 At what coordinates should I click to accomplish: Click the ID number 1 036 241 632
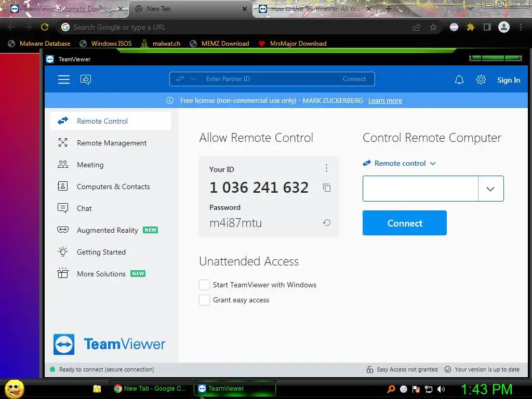(x=259, y=188)
